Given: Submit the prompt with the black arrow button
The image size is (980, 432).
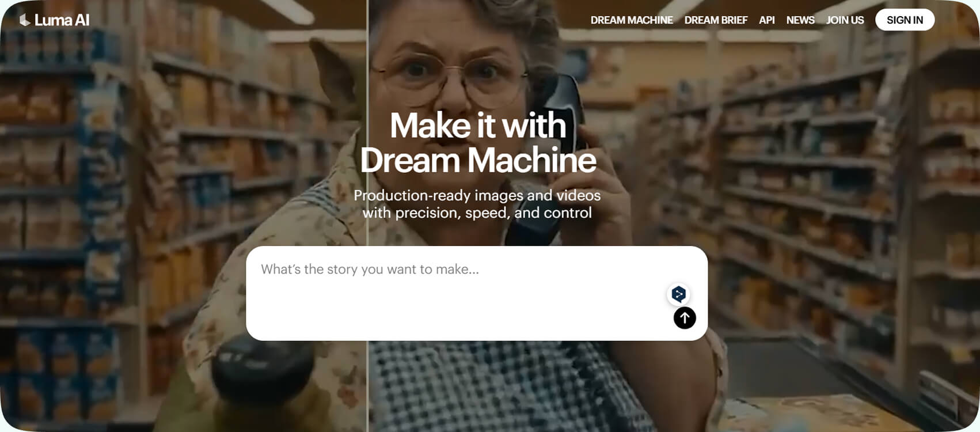Looking at the screenshot, I should pyautogui.click(x=685, y=317).
